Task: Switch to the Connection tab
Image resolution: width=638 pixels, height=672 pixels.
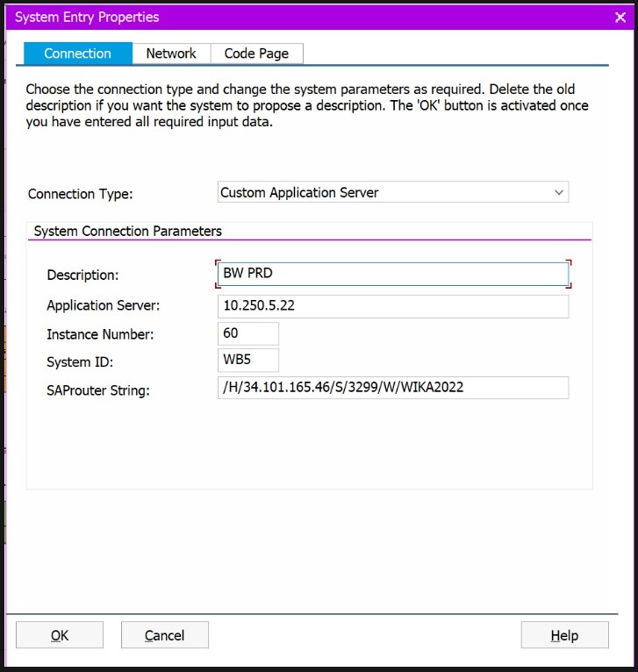Action: [77, 54]
